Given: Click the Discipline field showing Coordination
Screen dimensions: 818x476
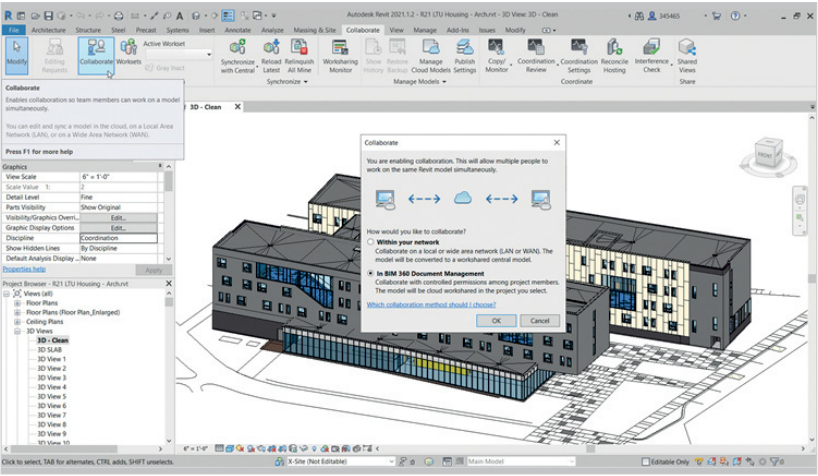Looking at the screenshot, I should (x=118, y=238).
